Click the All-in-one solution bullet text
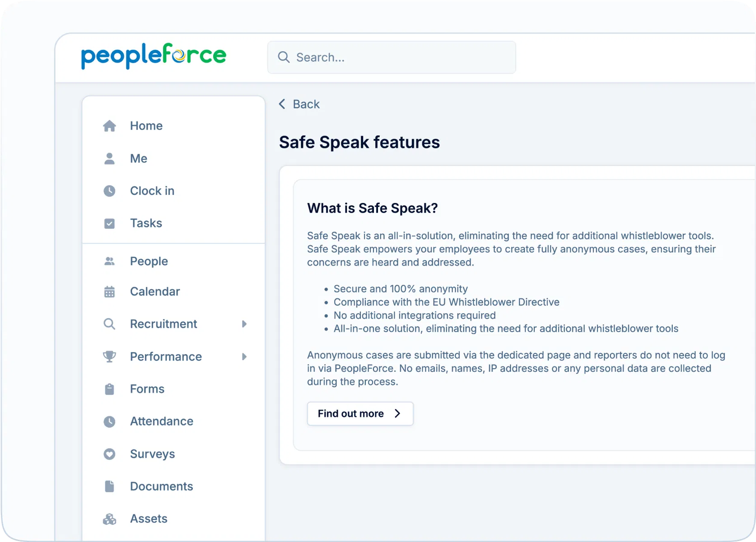Image resolution: width=756 pixels, height=542 pixels. click(506, 329)
